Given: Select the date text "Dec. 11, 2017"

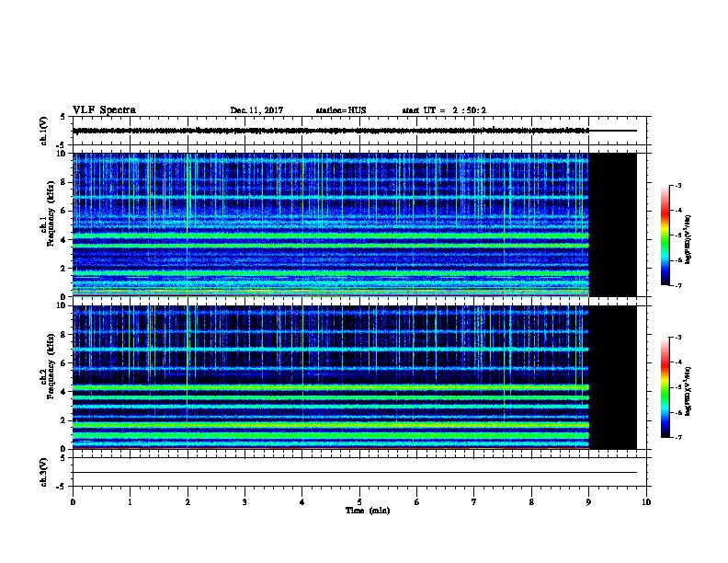Looking at the screenshot, I should tap(256, 110).
